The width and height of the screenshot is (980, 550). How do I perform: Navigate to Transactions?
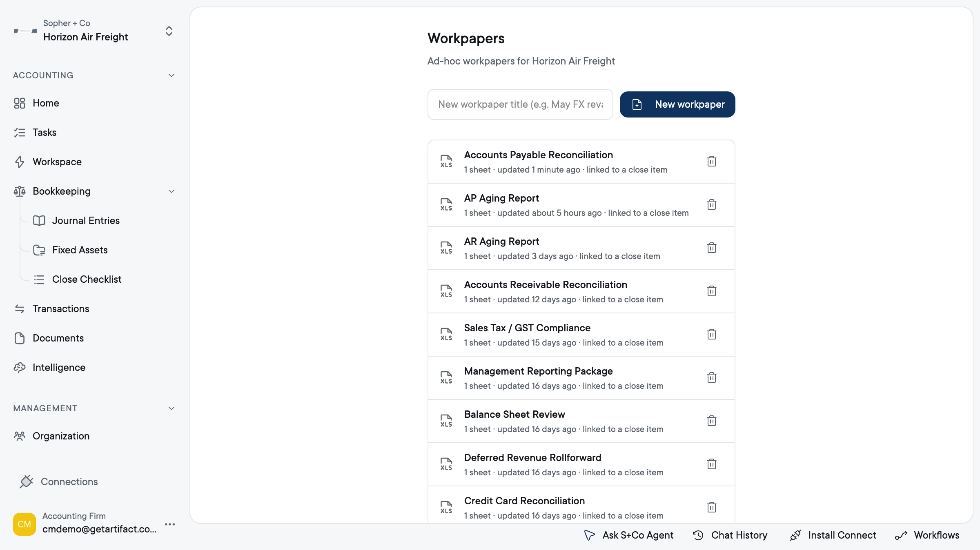(61, 309)
